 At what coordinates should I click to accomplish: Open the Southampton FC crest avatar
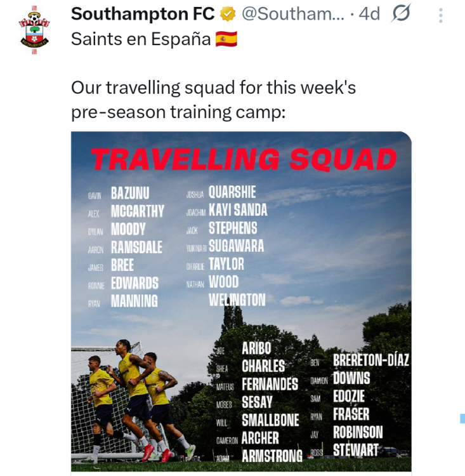[34, 29]
